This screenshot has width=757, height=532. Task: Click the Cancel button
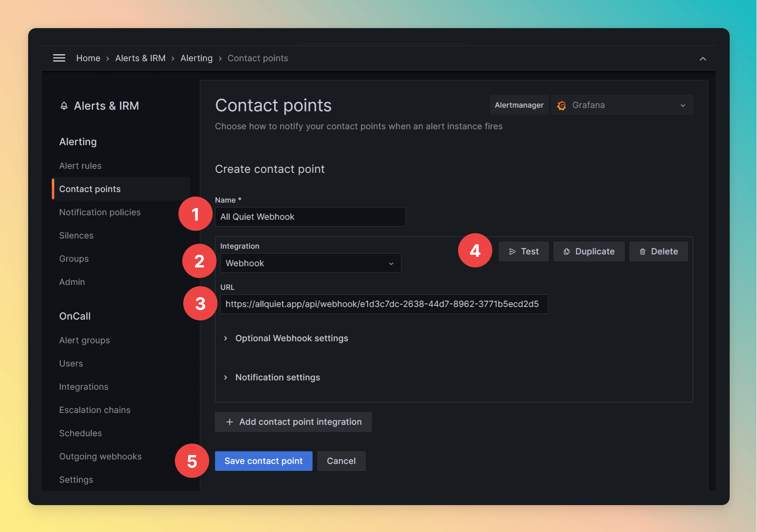[x=341, y=461]
